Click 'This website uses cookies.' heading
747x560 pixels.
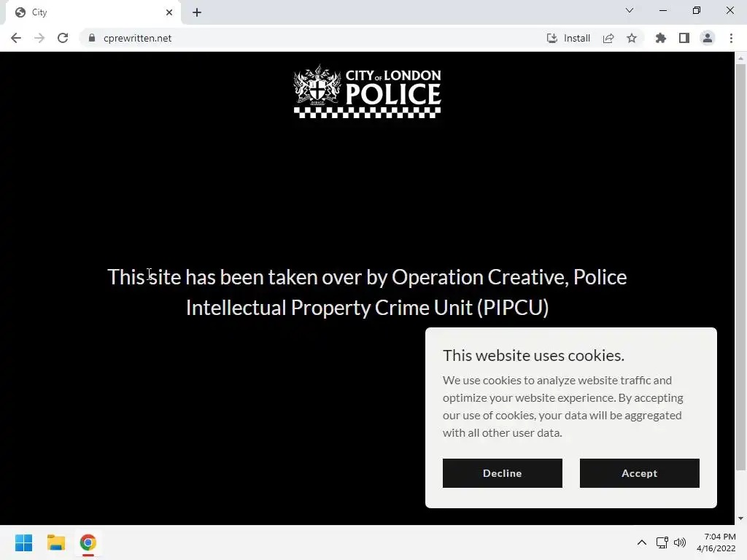[533, 355]
